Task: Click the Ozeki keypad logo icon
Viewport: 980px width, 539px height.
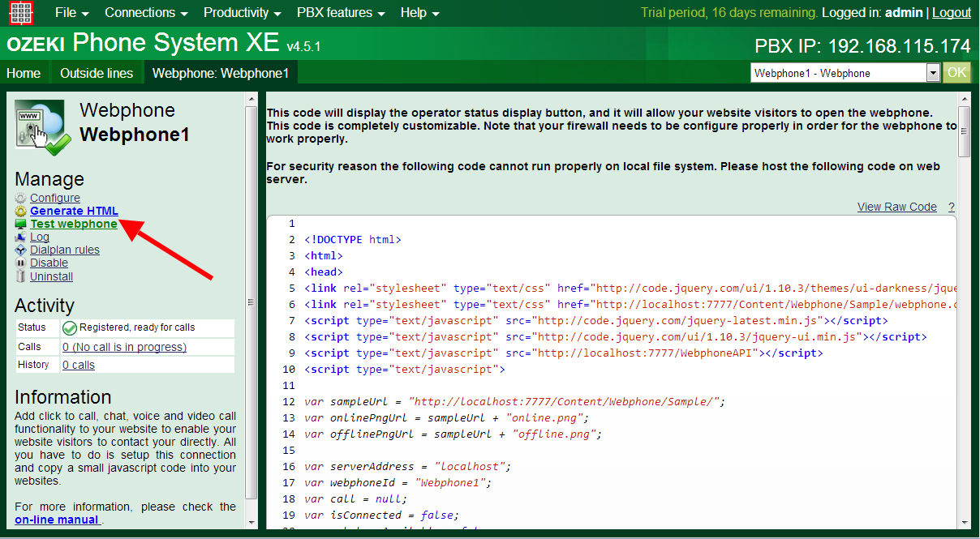Action: click(x=21, y=13)
